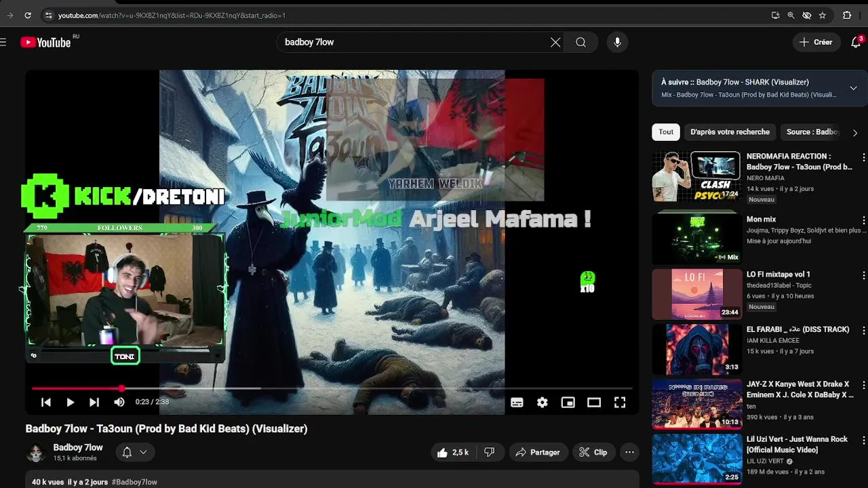Clear the search box with X
This screenshot has height=488, width=868.
point(555,42)
